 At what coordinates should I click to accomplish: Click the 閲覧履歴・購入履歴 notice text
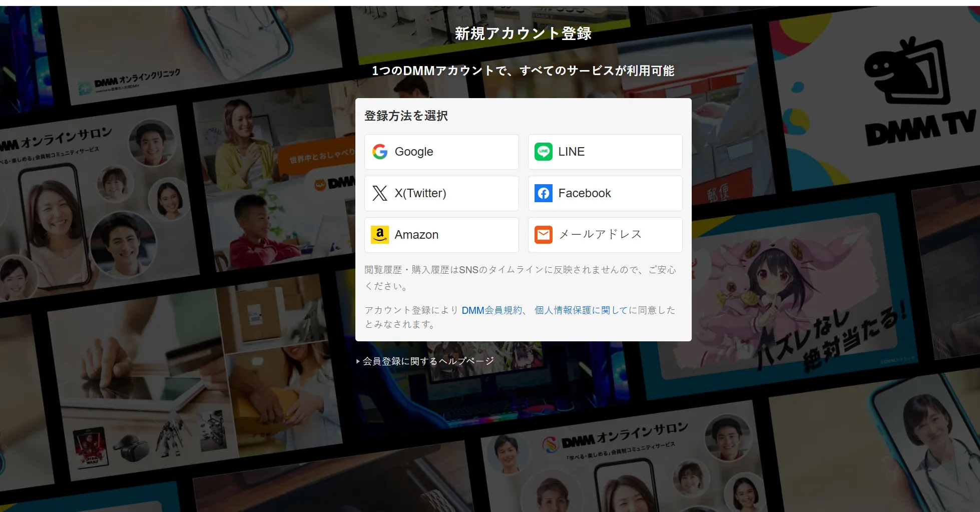520,278
